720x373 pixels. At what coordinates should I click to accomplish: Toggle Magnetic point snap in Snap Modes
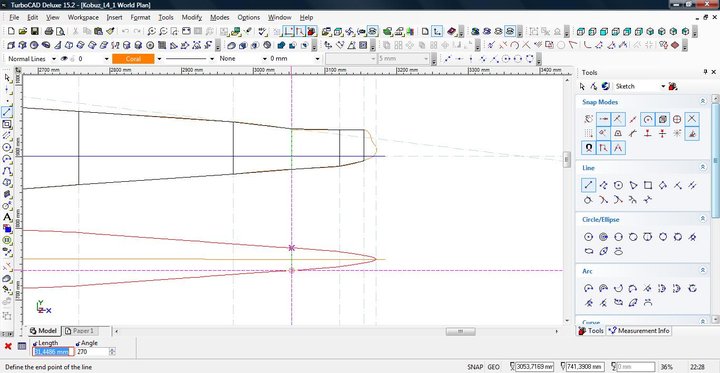pos(589,148)
